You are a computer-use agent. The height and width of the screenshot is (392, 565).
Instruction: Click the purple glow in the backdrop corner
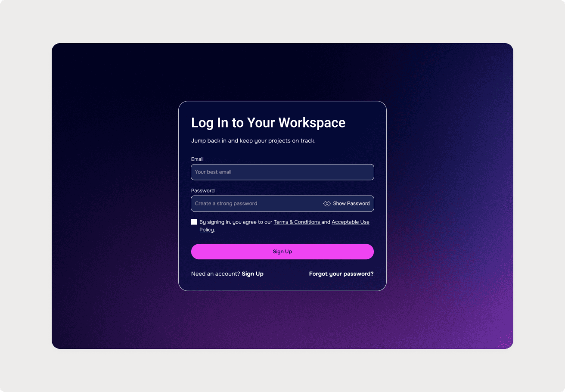click(x=491, y=327)
